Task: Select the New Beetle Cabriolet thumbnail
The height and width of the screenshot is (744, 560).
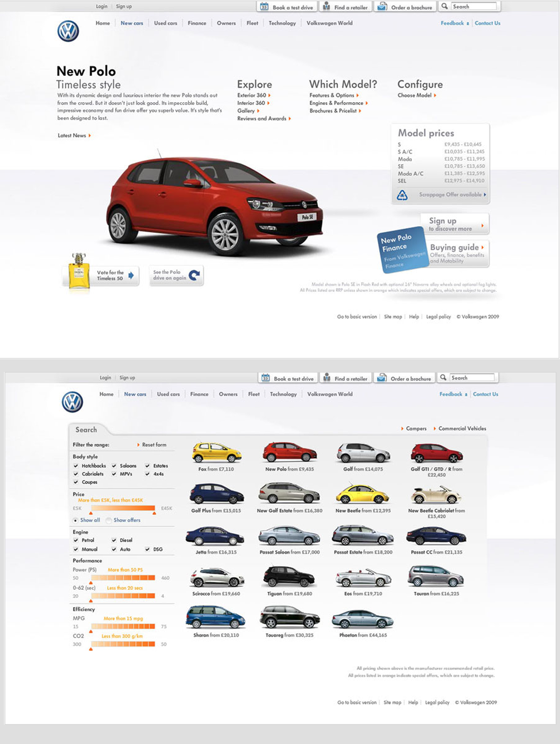Action: (436, 495)
